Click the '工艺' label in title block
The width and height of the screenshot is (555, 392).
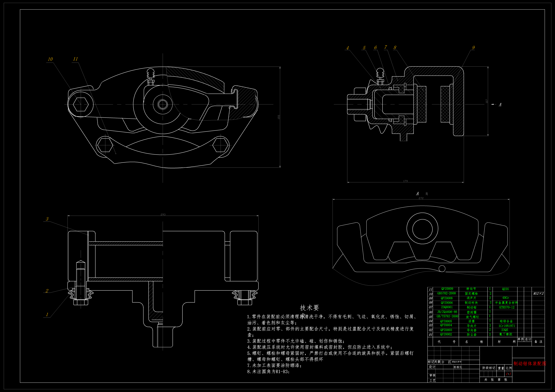(432, 380)
